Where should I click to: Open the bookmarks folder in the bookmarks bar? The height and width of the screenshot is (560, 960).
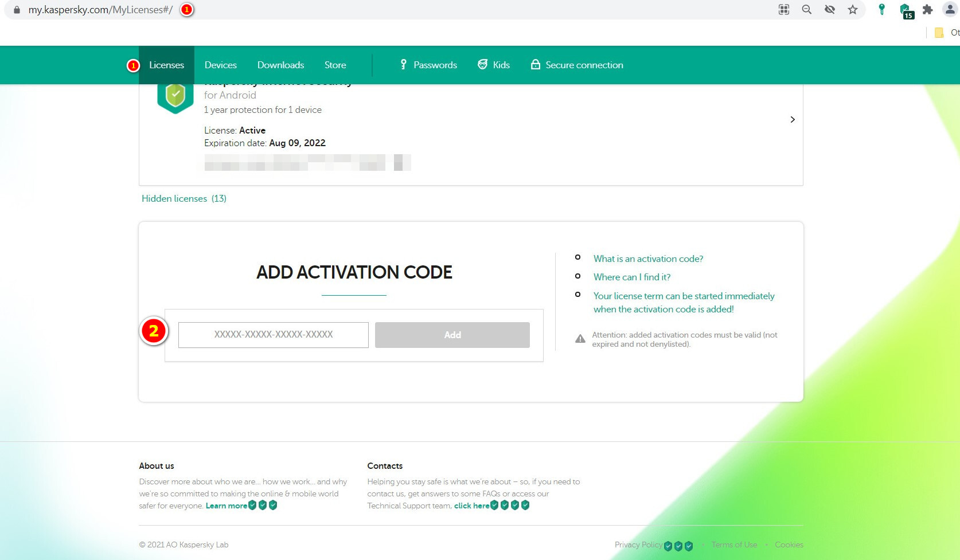point(939,33)
